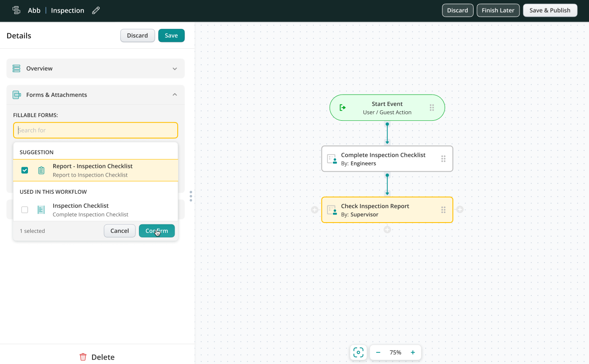The height and width of the screenshot is (364, 589).
Task: Delete the selected step via trash icon
Action: click(83, 357)
